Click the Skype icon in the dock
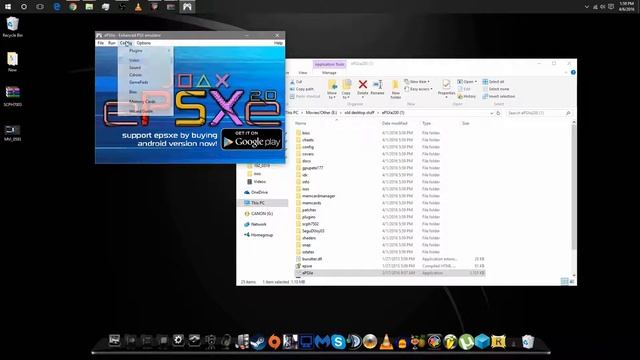This screenshot has height=360, width=640. point(338,342)
